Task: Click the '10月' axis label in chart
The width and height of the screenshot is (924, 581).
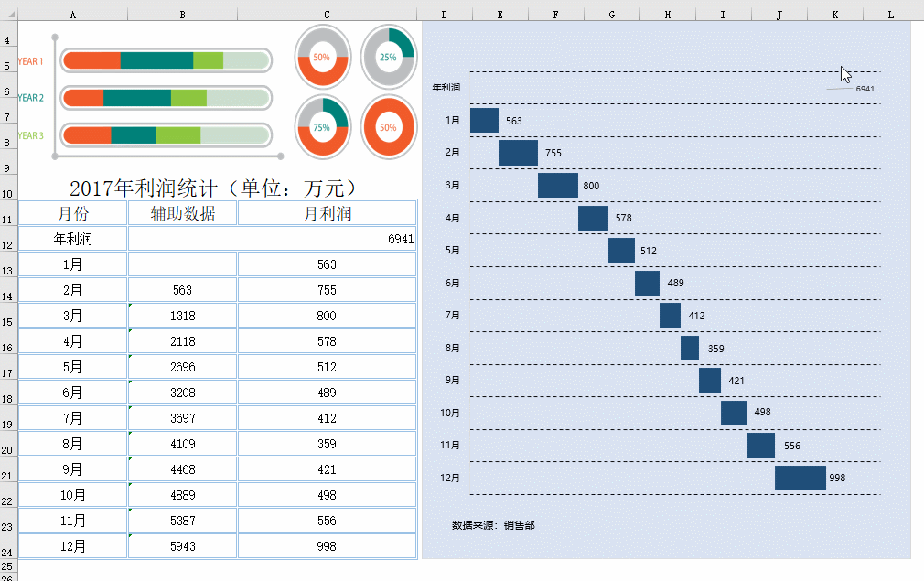Action: point(450,413)
